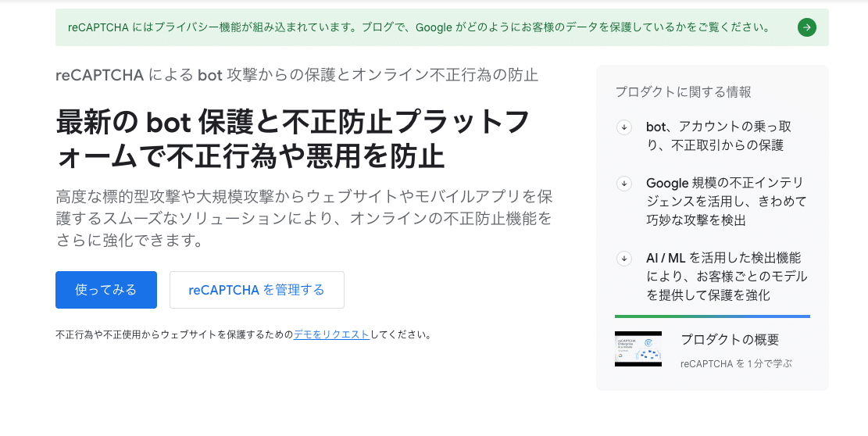The height and width of the screenshot is (436, 868).
Task: Jump to "bot、アカウントの乗っ取り、不正取引からの保護" section
Action: pos(718,135)
